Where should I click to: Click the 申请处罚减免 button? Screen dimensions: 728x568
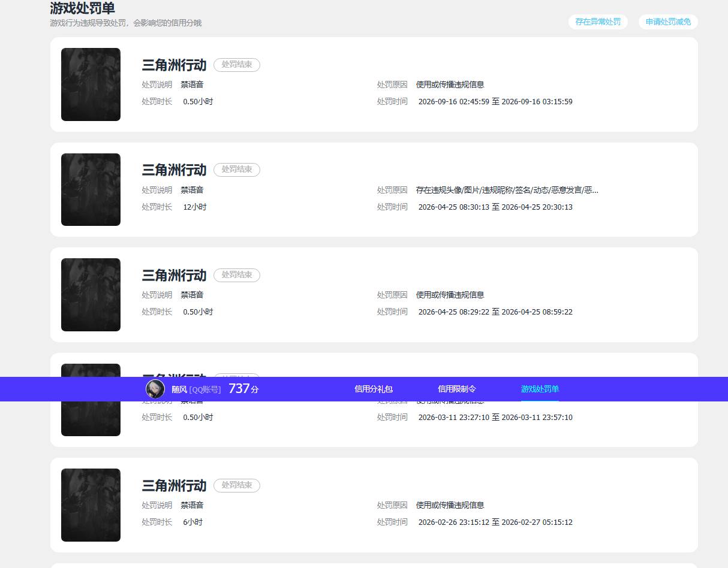(668, 22)
